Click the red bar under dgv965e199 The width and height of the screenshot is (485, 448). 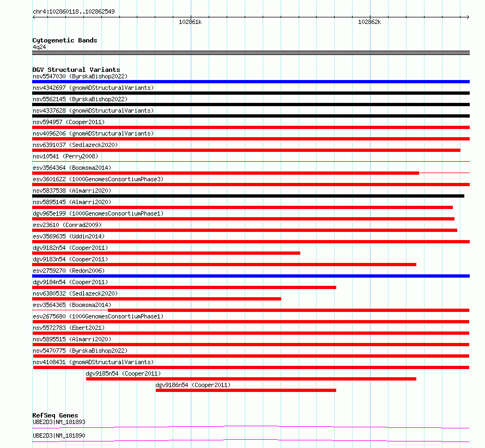244,219
